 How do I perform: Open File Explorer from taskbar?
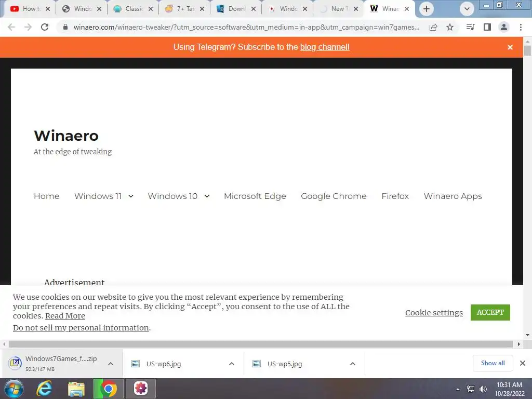[76, 389]
